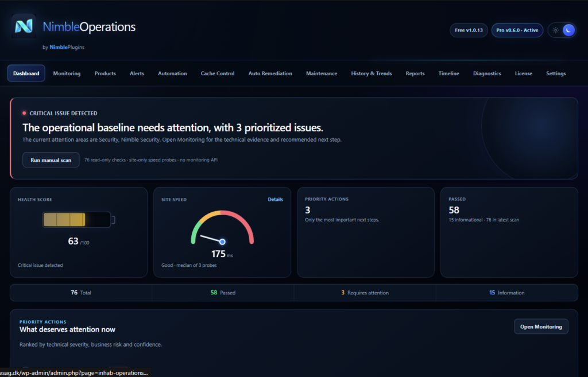The width and height of the screenshot is (588, 377).
Task: Open the Automation tab
Action: [x=172, y=73]
